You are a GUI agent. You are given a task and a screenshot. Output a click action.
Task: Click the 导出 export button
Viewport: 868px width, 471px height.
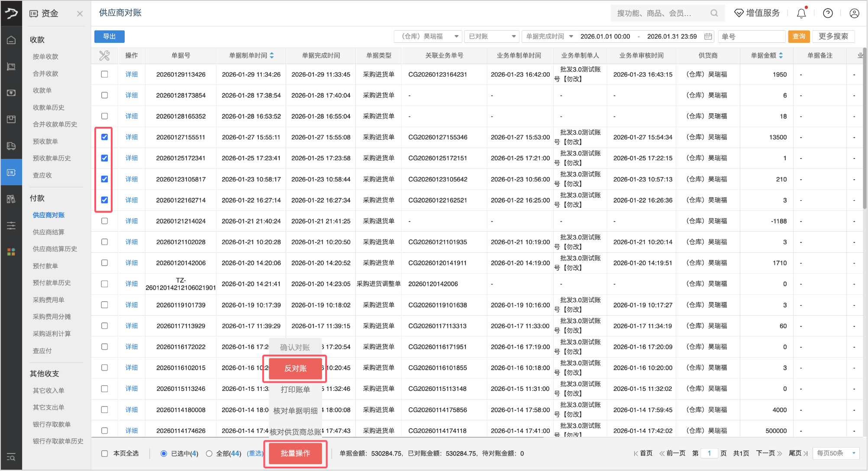[110, 36]
